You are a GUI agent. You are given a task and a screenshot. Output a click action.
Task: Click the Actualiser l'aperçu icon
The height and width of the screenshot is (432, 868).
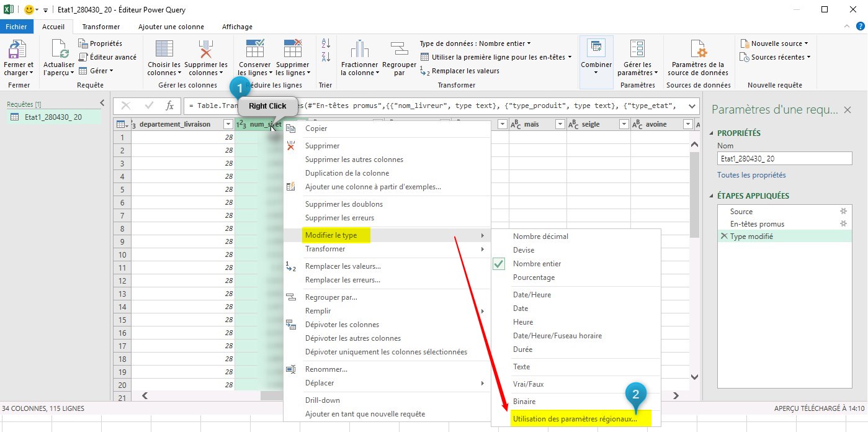coord(59,50)
